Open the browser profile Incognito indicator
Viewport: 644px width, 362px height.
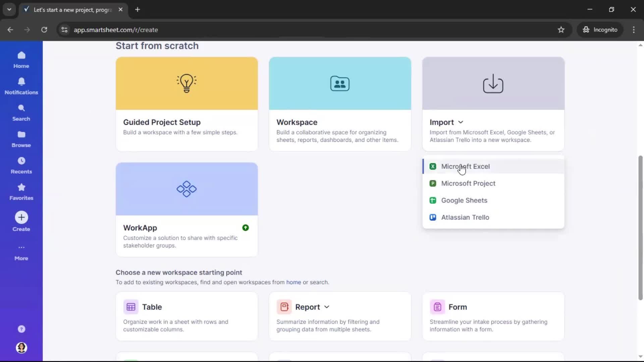pos(600,29)
